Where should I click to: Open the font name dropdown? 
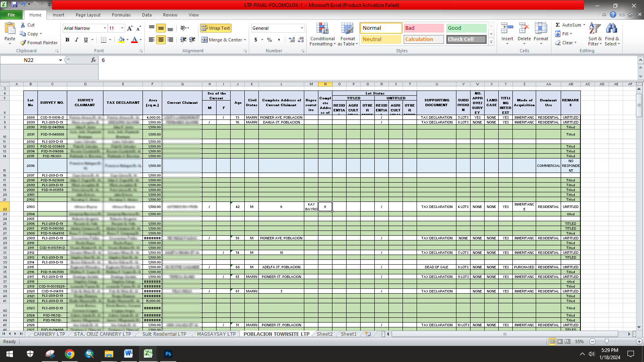pyautogui.click(x=105, y=28)
